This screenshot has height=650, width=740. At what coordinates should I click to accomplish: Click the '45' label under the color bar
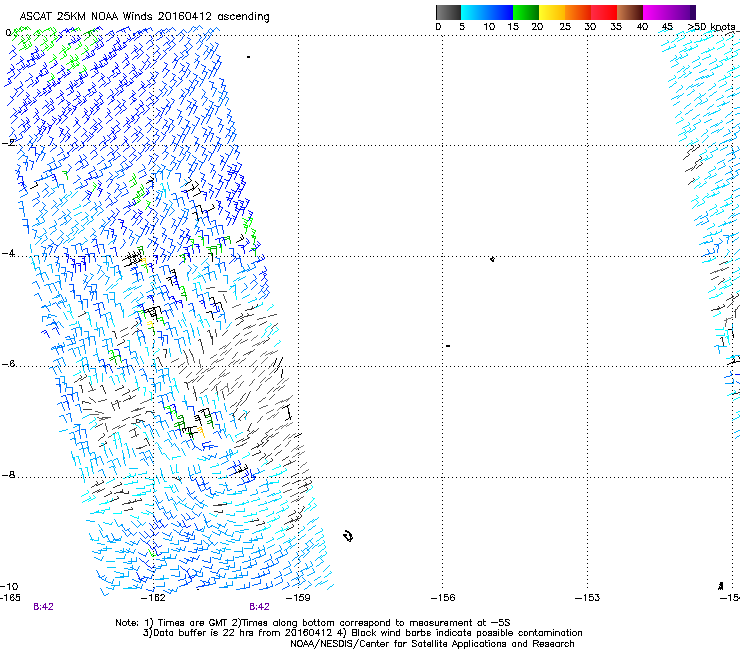tap(667, 27)
